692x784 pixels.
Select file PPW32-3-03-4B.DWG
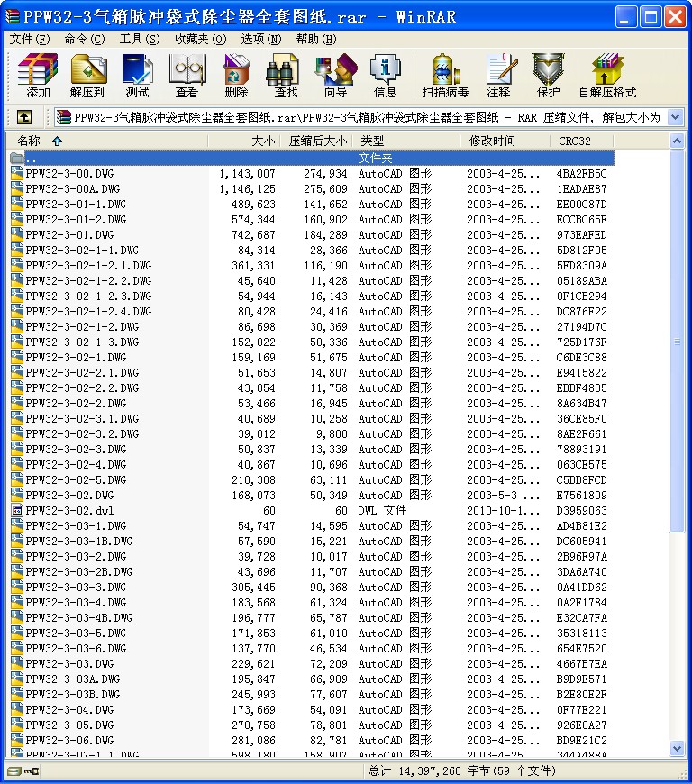click(x=79, y=617)
